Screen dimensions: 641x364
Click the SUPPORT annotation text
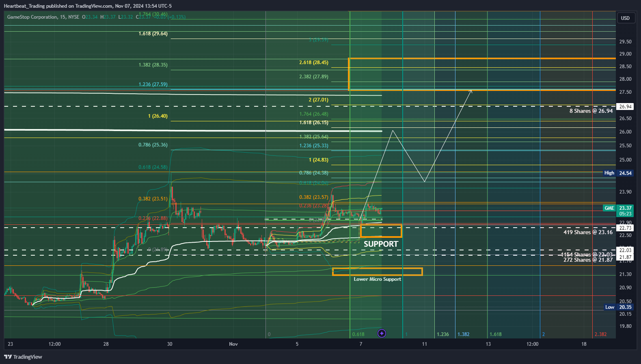[381, 244]
